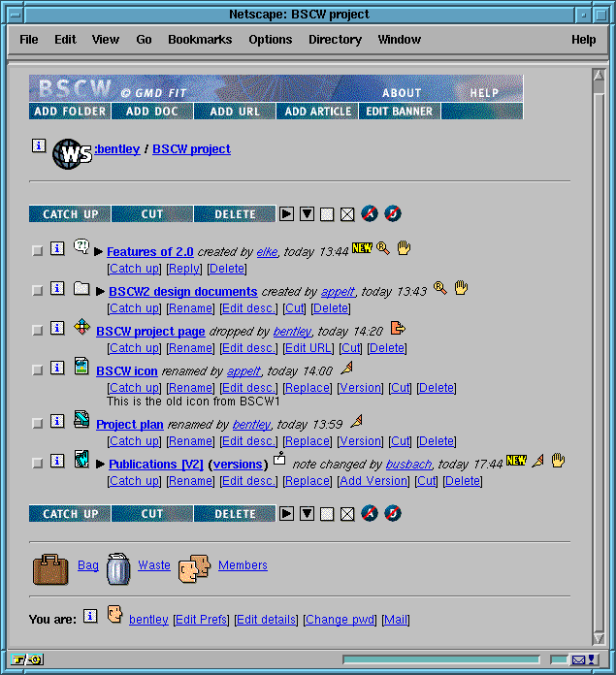Click info icon for Publications row
The height and width of the screenshot is (675, 616).
57,461
